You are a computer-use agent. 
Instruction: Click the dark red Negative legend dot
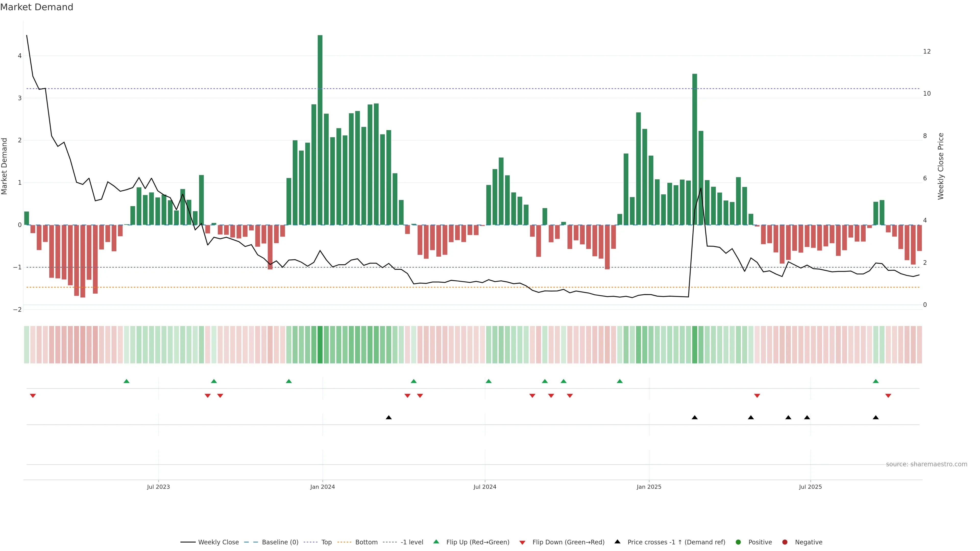pyautogui.click(x=785, y=542)
